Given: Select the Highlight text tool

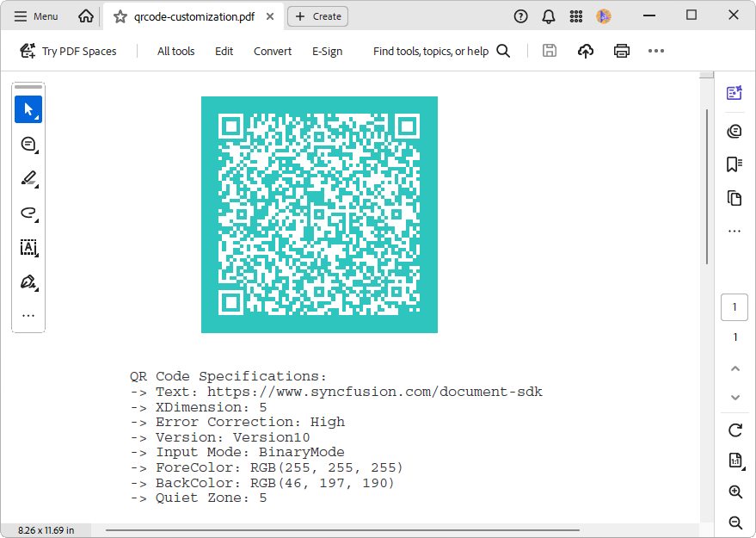Looking at the screenshot, I should [x=28, y=178].
